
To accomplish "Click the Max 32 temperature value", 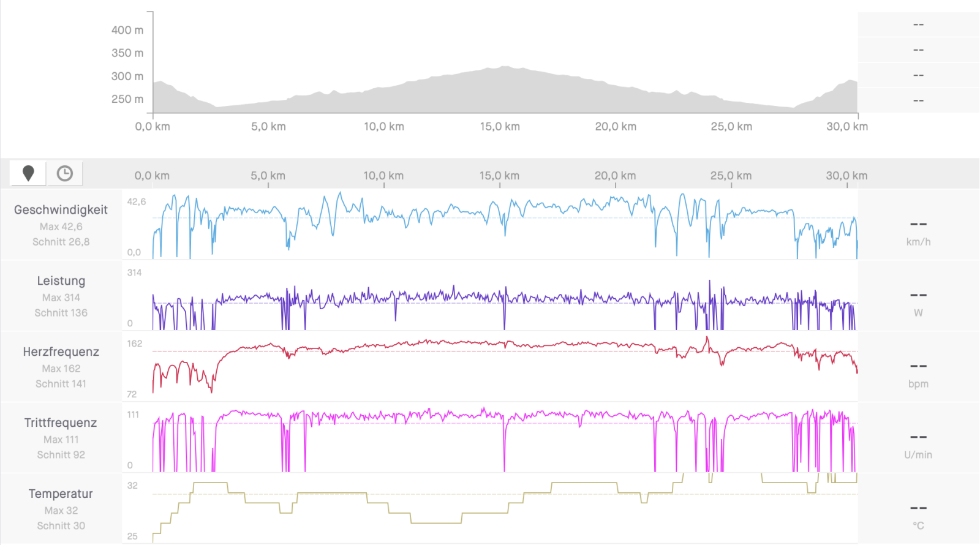I will [61, 511].
